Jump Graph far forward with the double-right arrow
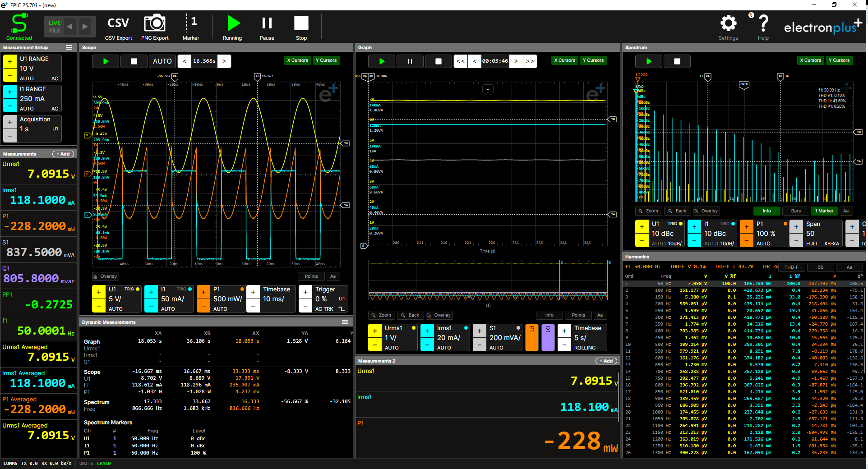This screenshot has width=868, height=469. [x=530, y=61]
